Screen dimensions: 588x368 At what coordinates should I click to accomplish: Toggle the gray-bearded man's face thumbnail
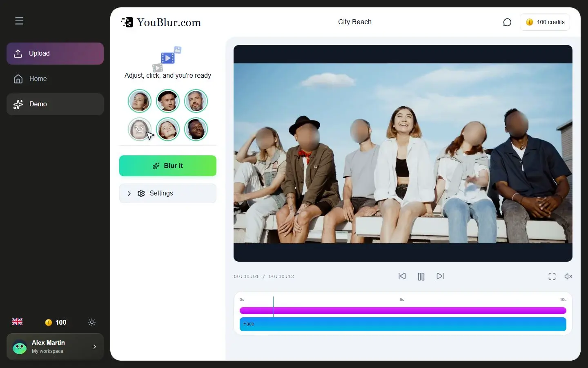(x=196, y=101)
